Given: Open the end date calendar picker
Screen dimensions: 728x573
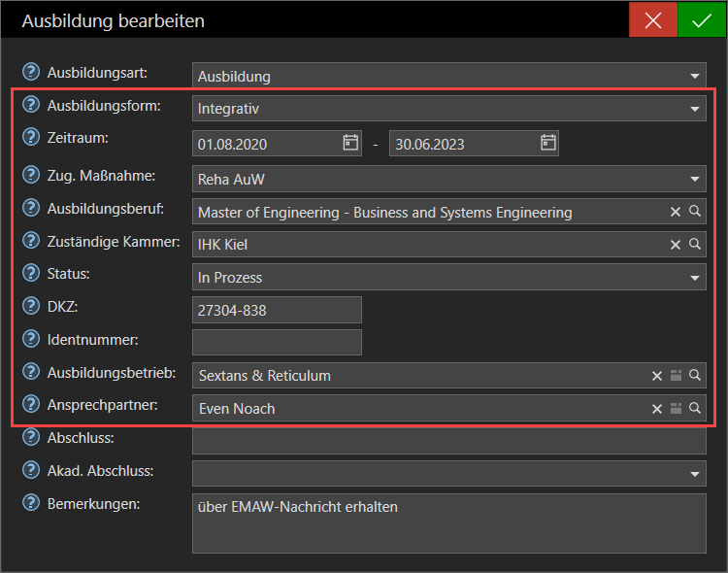Looking at the screenshot, I should coord(547,143).
